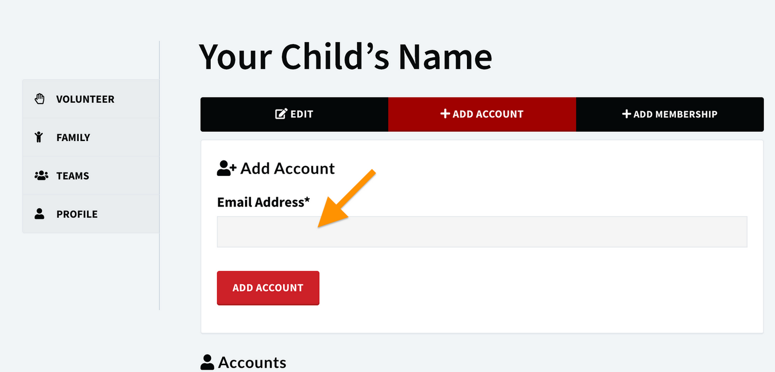Go to the Teams sidebar section

(x=90, y=175)
